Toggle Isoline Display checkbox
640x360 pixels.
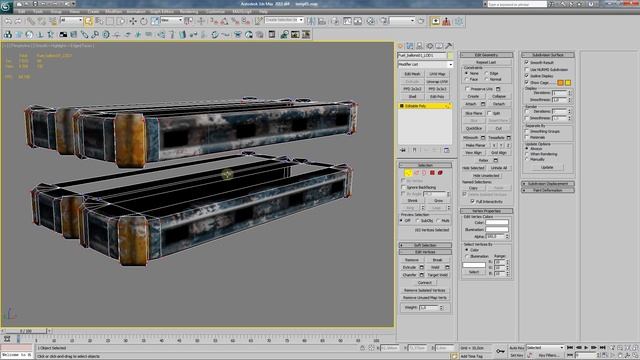coord(527,76)
